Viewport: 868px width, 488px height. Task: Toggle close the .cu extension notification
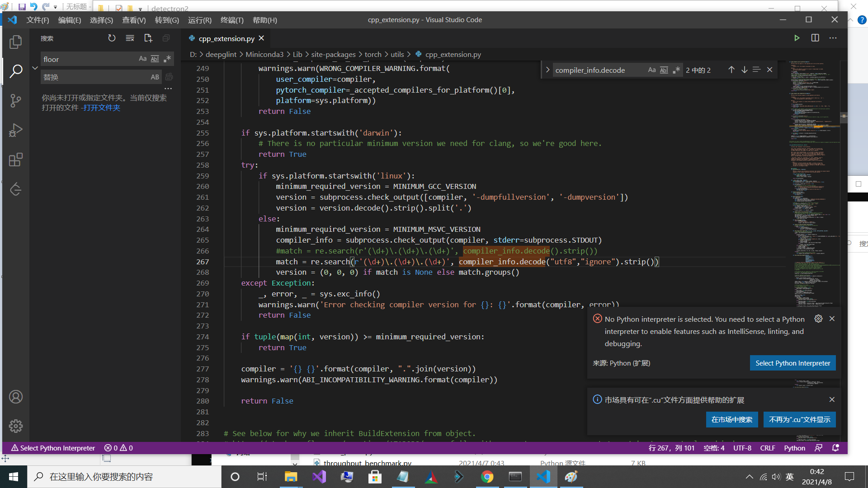[x=832, y=399]
